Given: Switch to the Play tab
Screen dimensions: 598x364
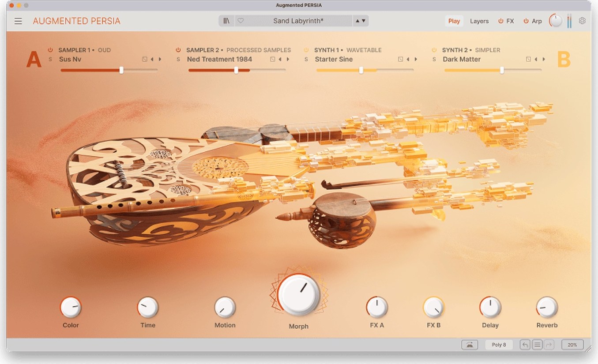Looking at the screenshot, I should tap(454, 21).
